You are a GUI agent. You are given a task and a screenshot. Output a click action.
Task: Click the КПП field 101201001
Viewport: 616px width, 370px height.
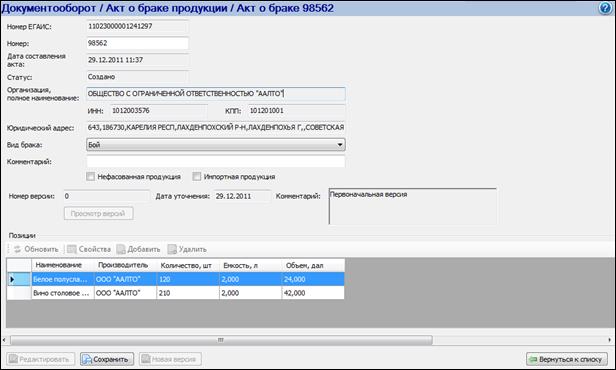click(x=297, y=111)
